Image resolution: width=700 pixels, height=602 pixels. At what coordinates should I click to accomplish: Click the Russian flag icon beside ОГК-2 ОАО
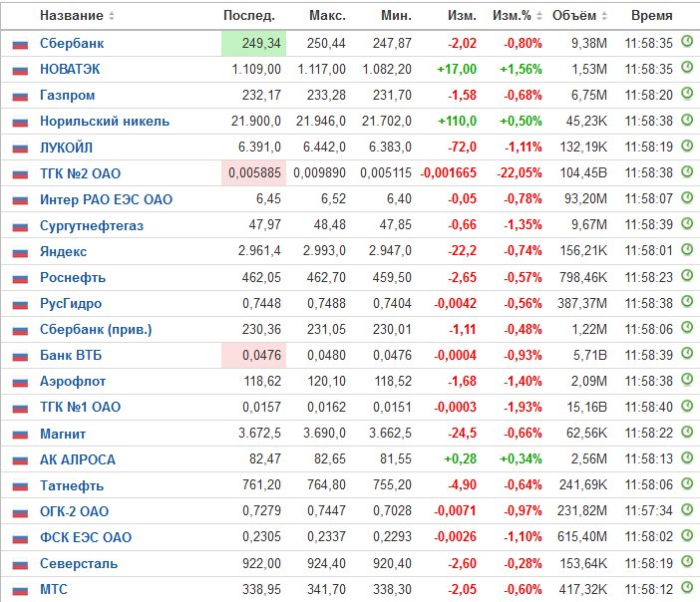point(20,512)
